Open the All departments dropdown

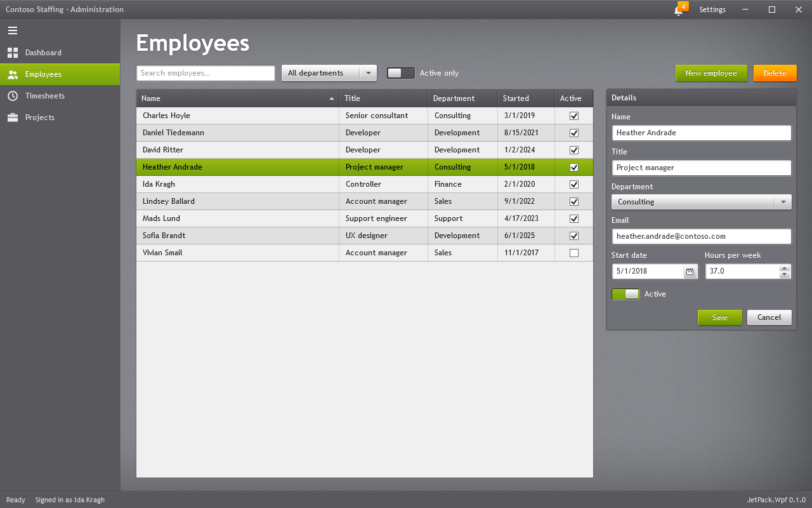(329, 73)
